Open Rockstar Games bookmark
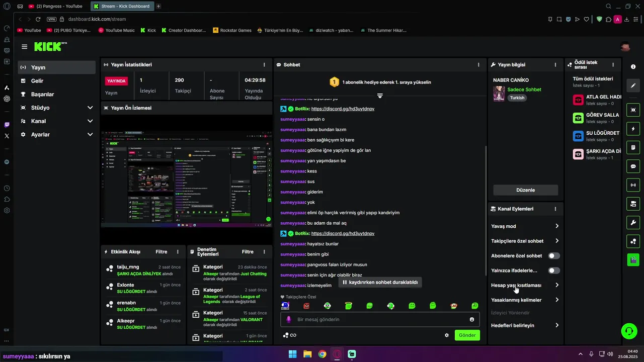Image resolution: width=644 pixels, height=362 pixels. point(232,30)
